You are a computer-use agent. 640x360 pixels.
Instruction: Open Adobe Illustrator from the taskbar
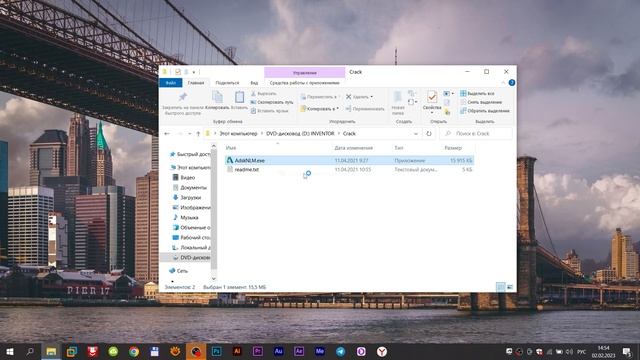237,351
